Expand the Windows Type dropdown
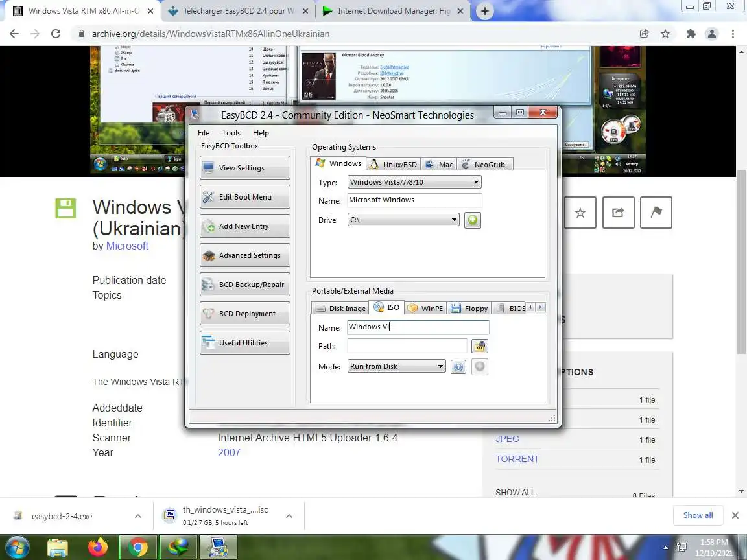 (414, 182)
